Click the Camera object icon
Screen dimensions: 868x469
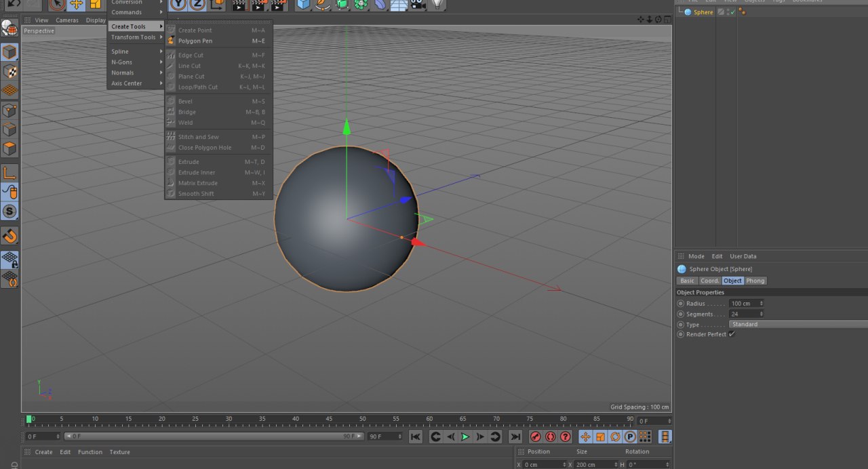(418, 4)
